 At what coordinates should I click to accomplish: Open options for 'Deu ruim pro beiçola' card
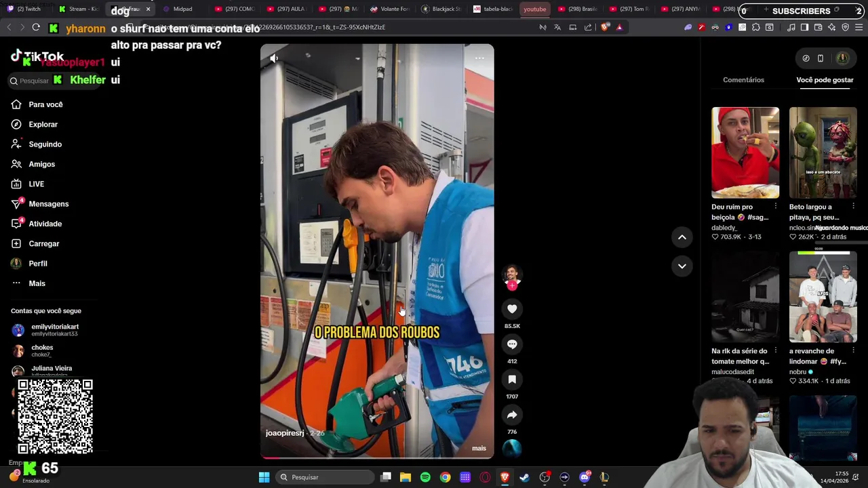coord(776,207)
